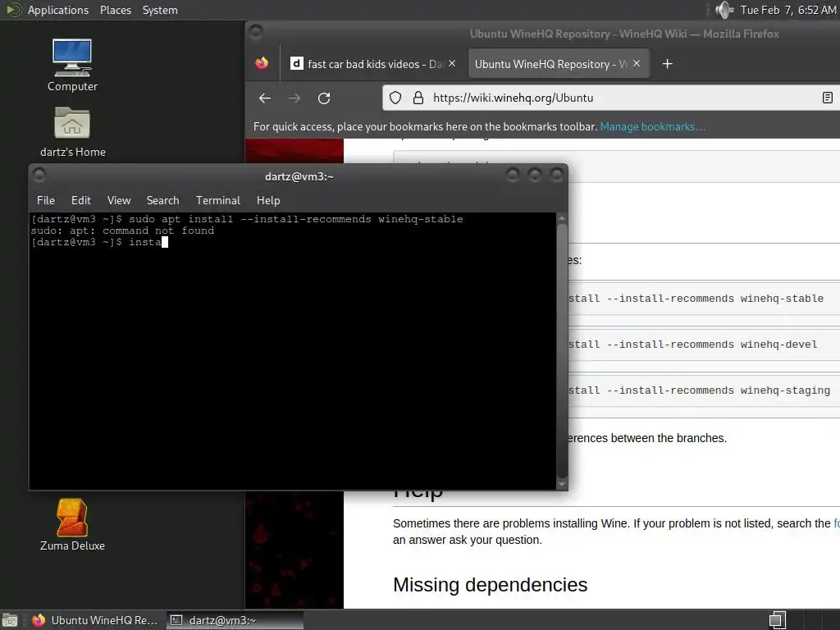
Task: Open the Computer desktop icon
Action: [x=72, y=65]
